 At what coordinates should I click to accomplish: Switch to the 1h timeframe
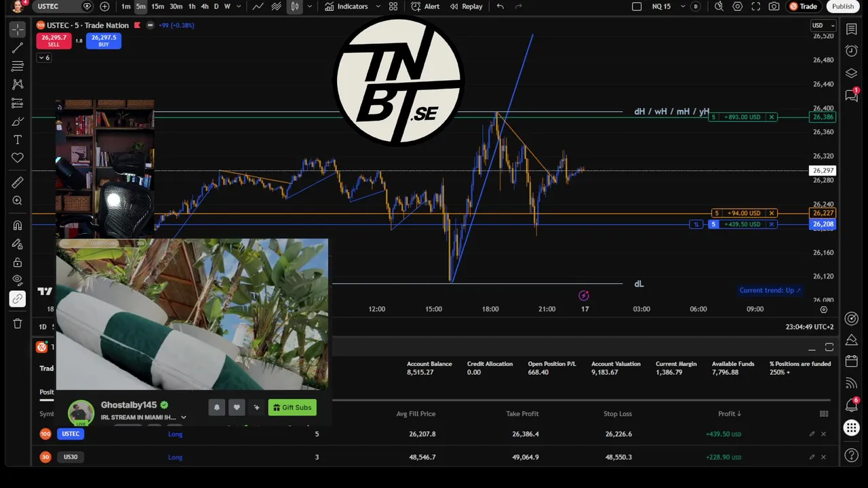click(192, 6)
